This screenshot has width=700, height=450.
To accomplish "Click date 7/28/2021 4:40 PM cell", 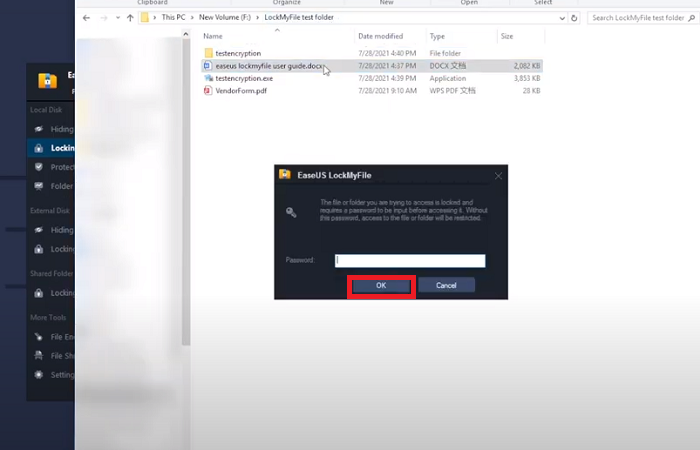I will pyautogui.click(x=387, y=53).
